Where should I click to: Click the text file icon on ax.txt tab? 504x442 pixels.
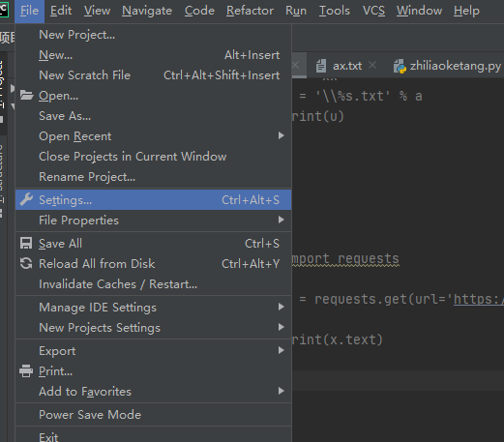point(321,66)
